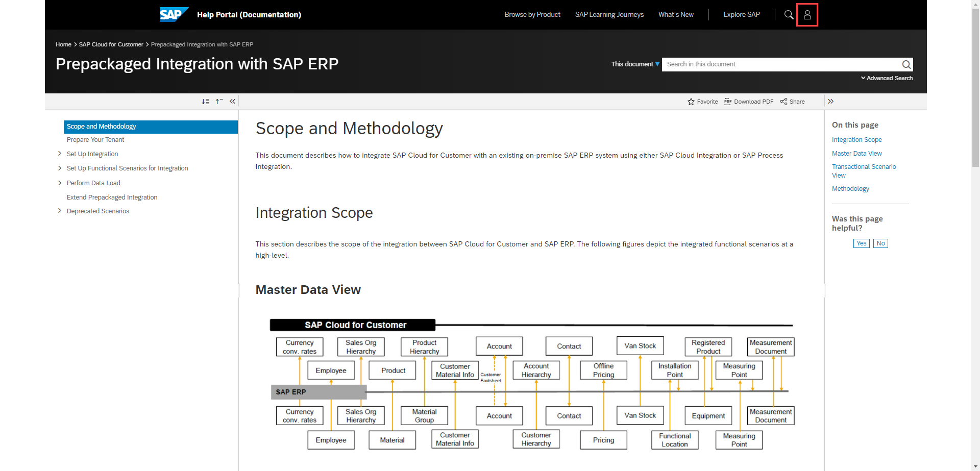
Task: Open Explore SAP menu
Action: coord(741,14)
